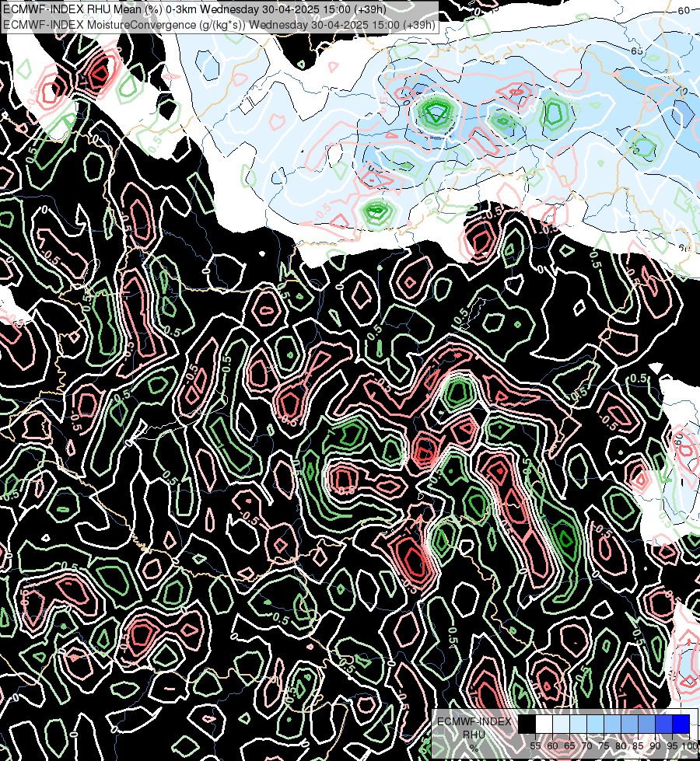Click the 65–70 percent legend swatch
Viewport: 700px width, 761px height.
coord(578,724)
